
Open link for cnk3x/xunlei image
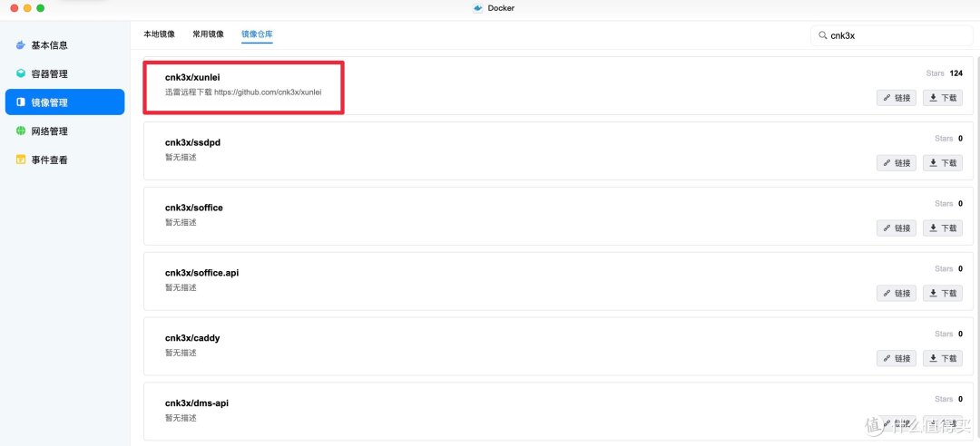point(896,98)
